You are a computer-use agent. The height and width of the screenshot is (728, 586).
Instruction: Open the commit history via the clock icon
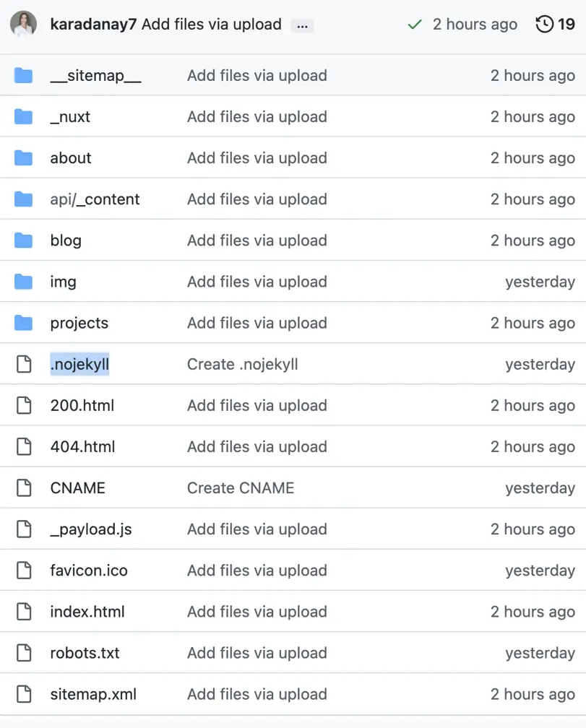(x=544, y=24)
